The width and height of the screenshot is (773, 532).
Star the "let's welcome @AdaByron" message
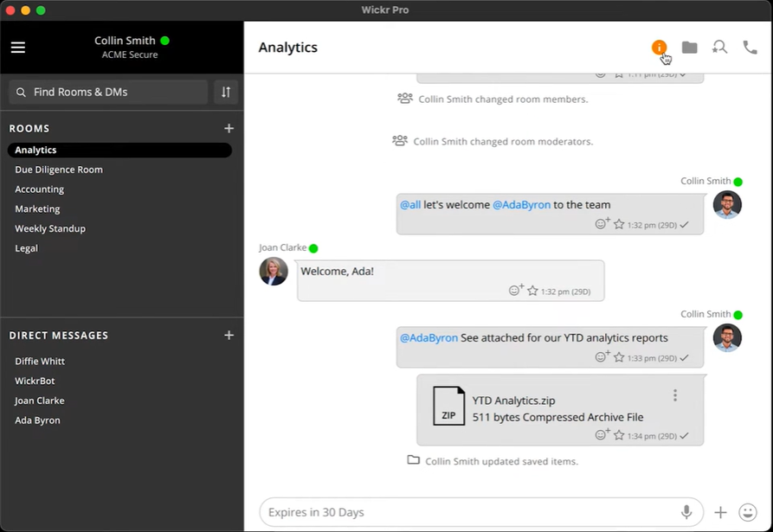[x=619, y=225]
